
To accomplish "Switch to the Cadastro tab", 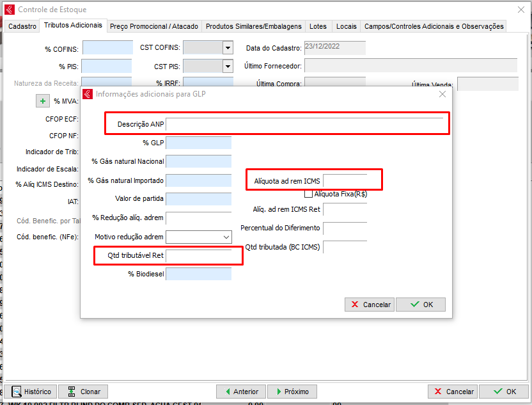I will pos(22,26).
